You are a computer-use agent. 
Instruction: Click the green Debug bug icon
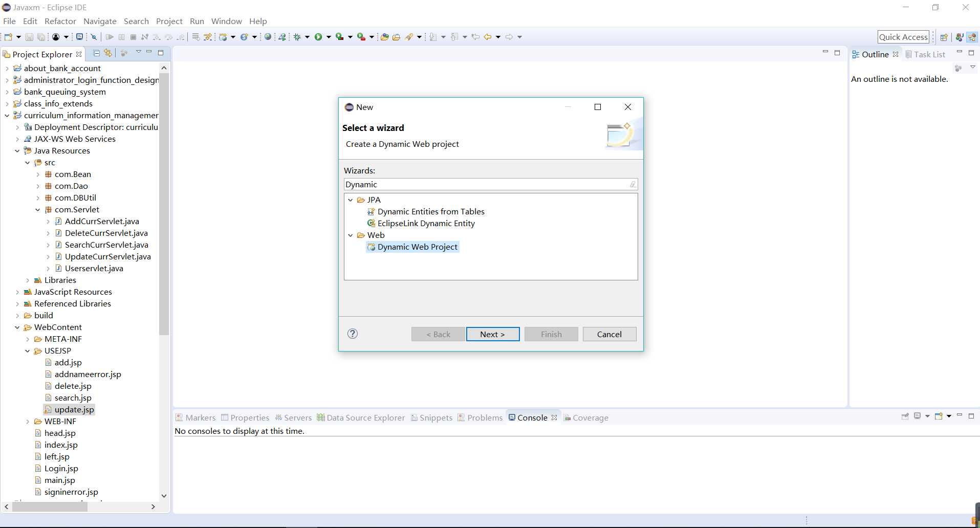[x=297, y=37]
